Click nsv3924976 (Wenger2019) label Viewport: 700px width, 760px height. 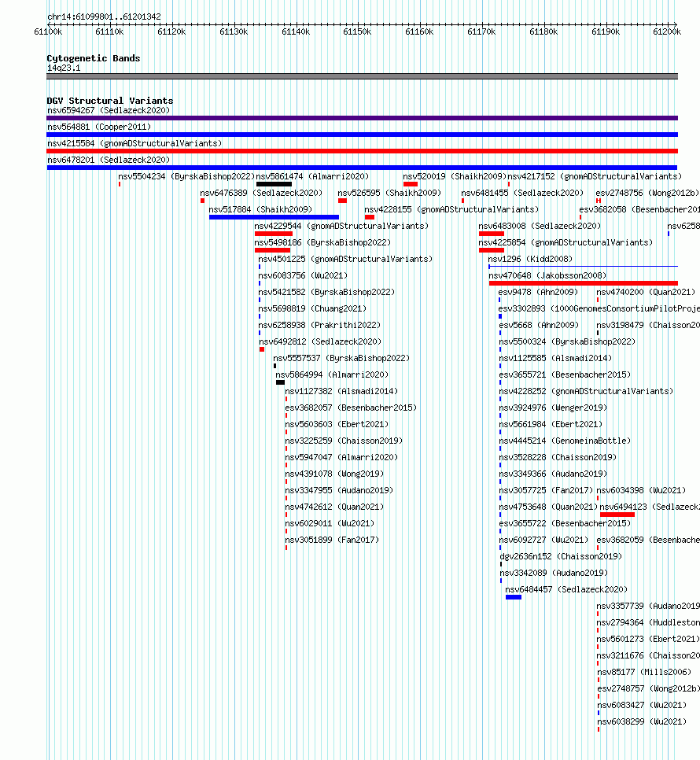[x=553, y=408]
